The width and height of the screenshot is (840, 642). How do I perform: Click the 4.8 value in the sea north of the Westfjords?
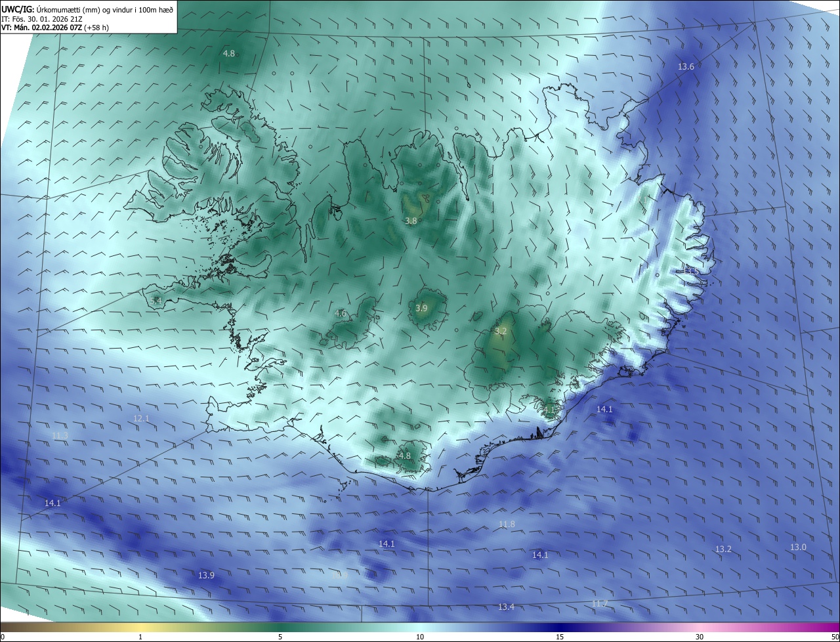[229, 53]
